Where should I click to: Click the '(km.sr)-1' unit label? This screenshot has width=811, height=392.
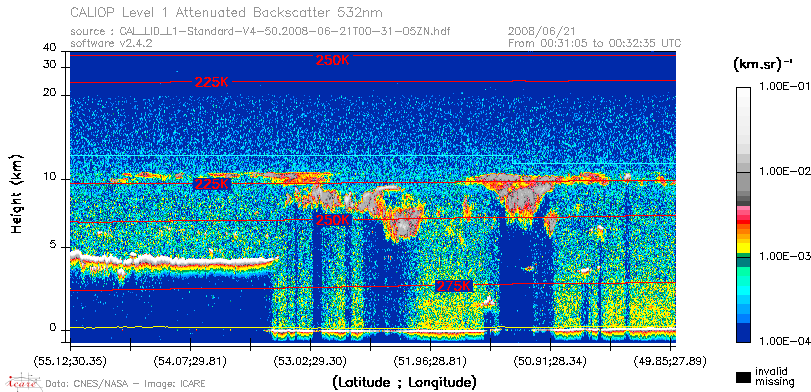(762, 65)
